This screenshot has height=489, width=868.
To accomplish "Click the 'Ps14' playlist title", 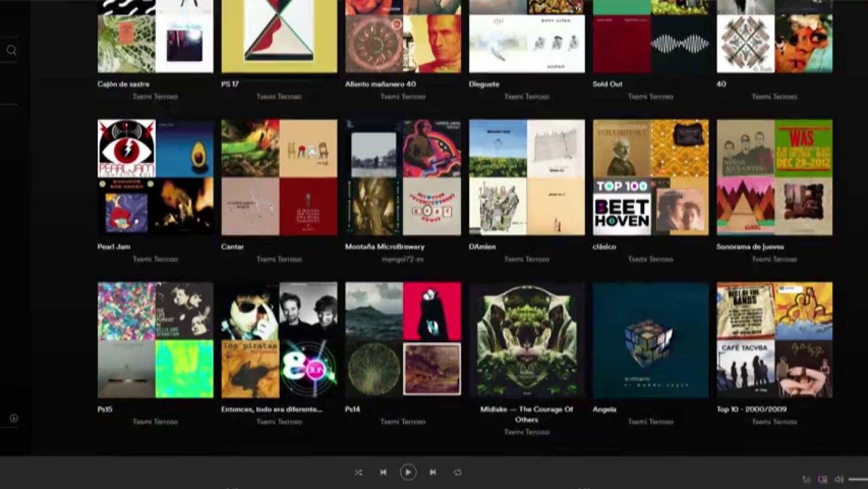I will [x=352, y=409].
